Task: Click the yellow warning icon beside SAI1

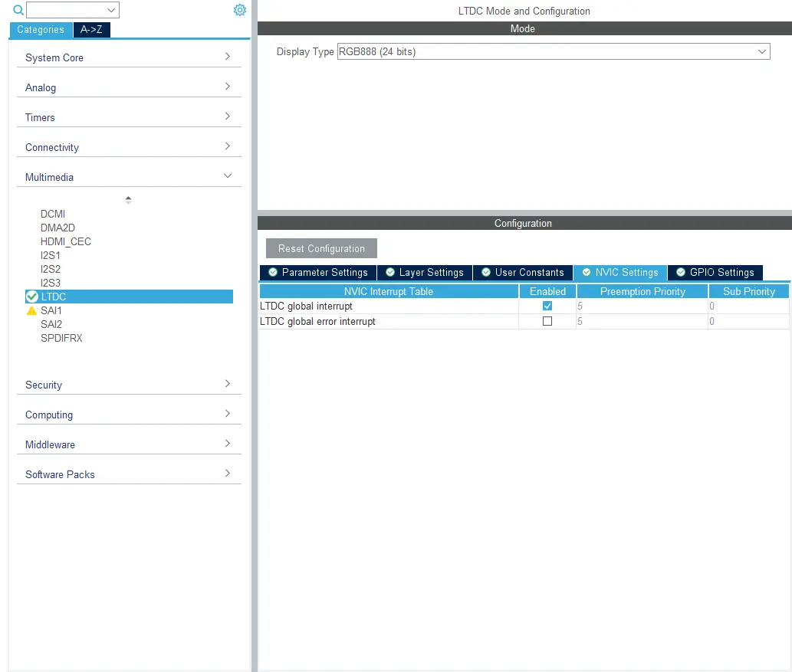Action: (31, 311)
